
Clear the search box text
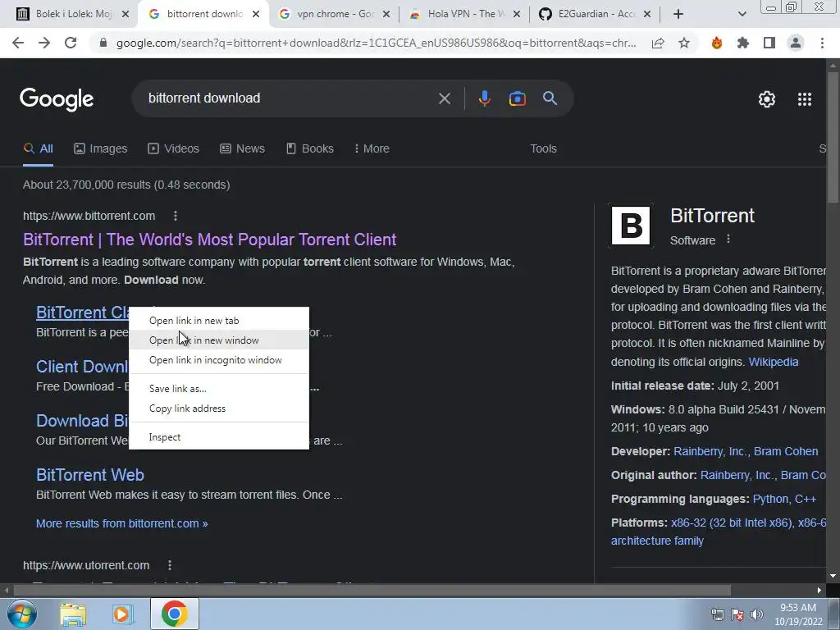click(444, 98)
